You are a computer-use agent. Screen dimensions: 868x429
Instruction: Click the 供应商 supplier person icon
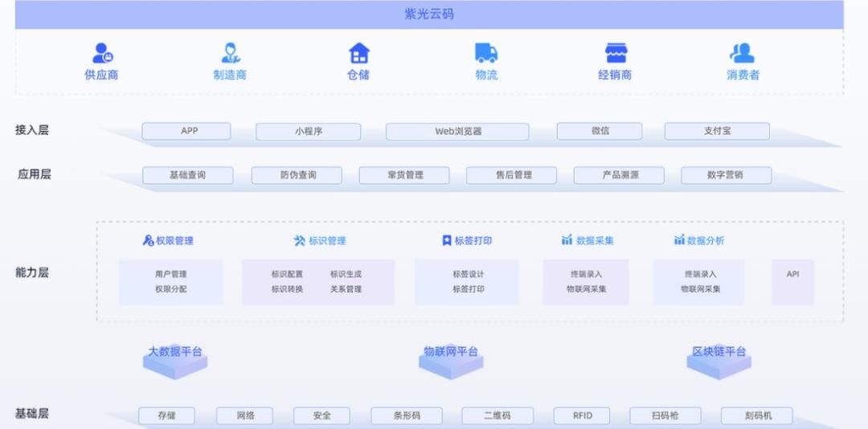[x=102, y=53]
